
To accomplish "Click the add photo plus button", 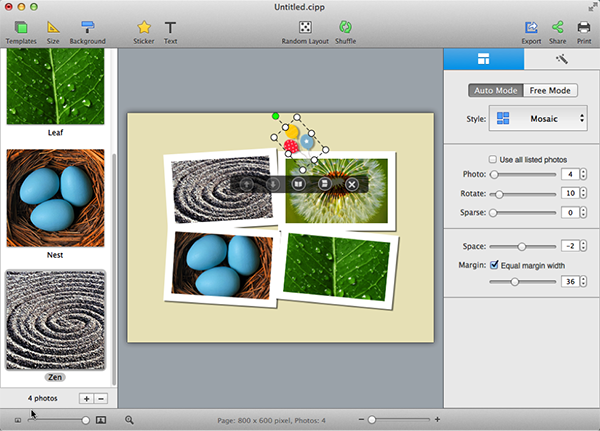I will coord(86,398).
